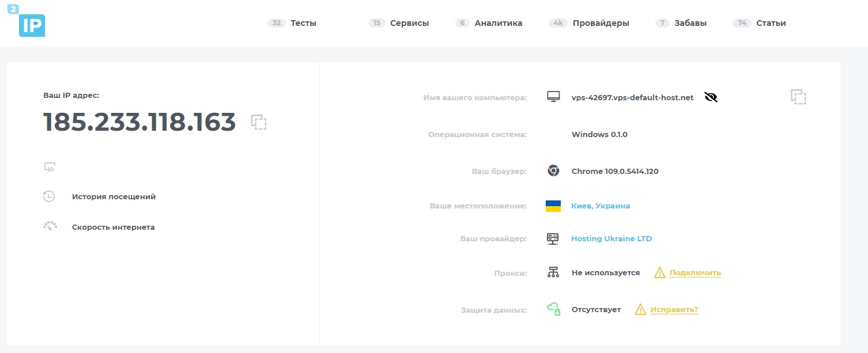Screen dimensions: 868x353
Task: Copy the IP address with copy icon
Action: click(259, 122)
